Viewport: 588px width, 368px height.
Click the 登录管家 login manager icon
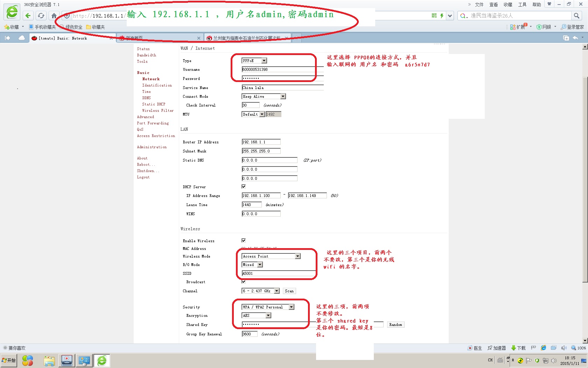pos(572,27)
